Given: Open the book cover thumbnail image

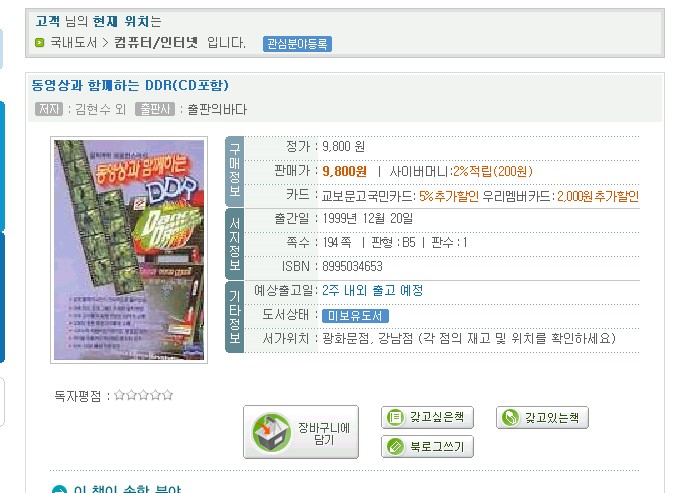Looking at the screenshot, I should coord(129,250).
